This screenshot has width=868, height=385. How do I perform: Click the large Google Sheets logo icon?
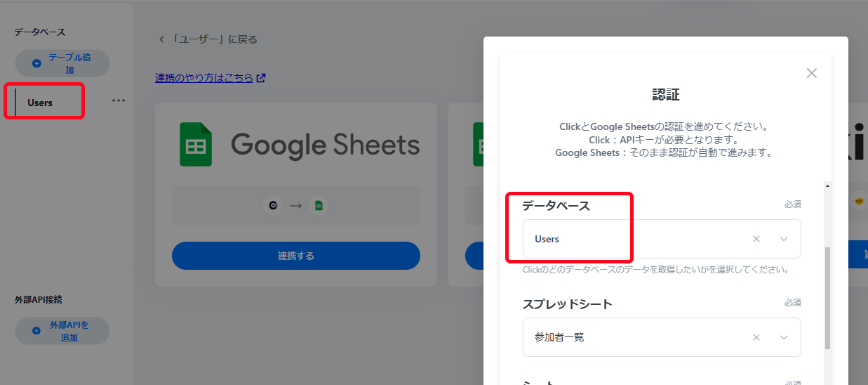pos(196,145)
